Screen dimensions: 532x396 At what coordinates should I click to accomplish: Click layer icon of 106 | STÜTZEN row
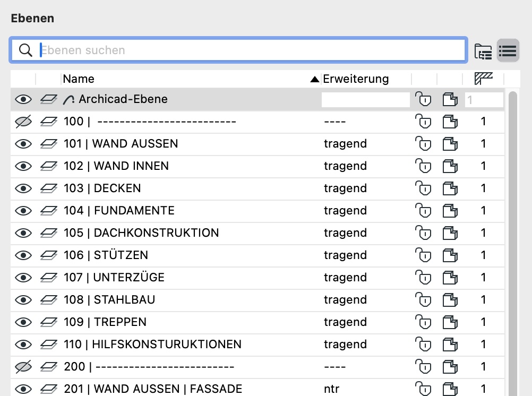point(49,255)
